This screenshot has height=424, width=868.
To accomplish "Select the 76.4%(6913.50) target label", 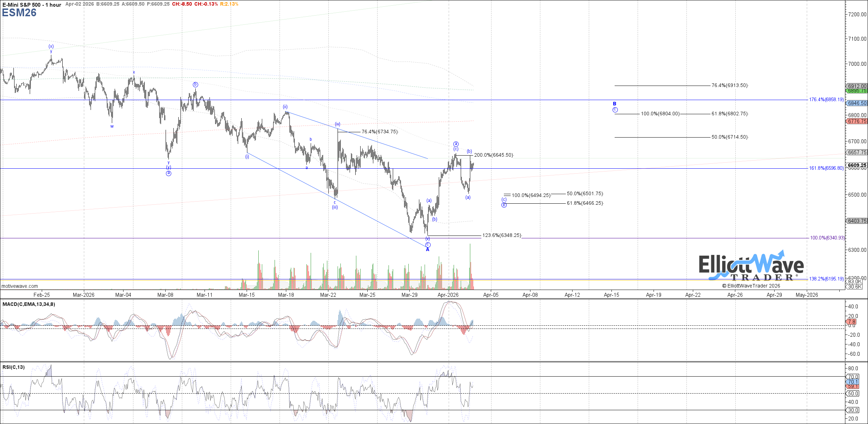I will point(730,86).
